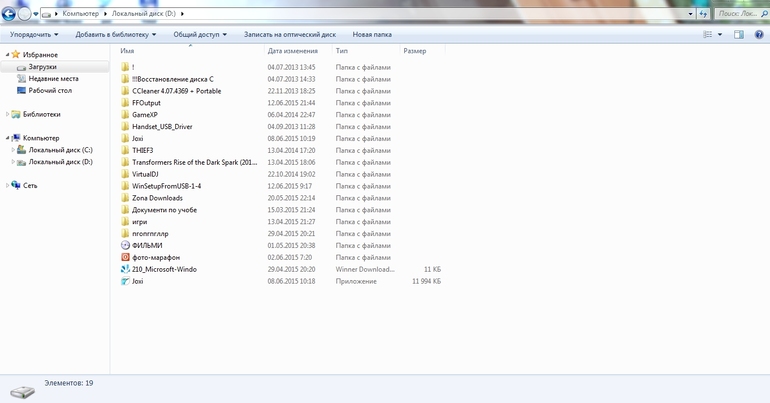Select the Joxi application file icon

point(125,281)
